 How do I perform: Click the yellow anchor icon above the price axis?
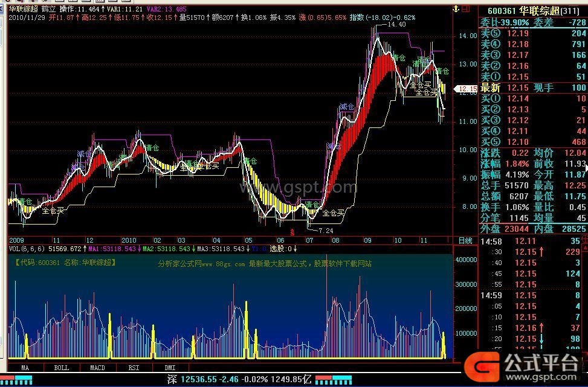[x=456, y=8]
